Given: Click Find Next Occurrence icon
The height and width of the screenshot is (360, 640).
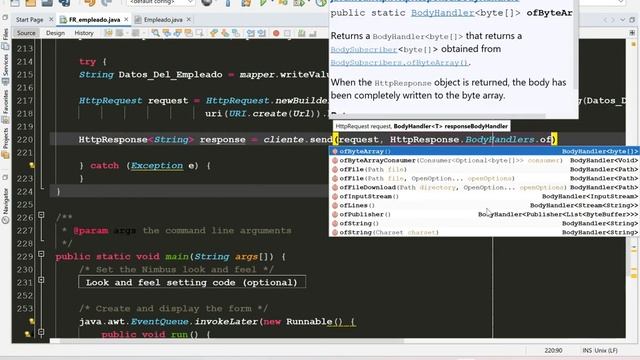Looking at the screenshot, I should (x=178, y=33).
